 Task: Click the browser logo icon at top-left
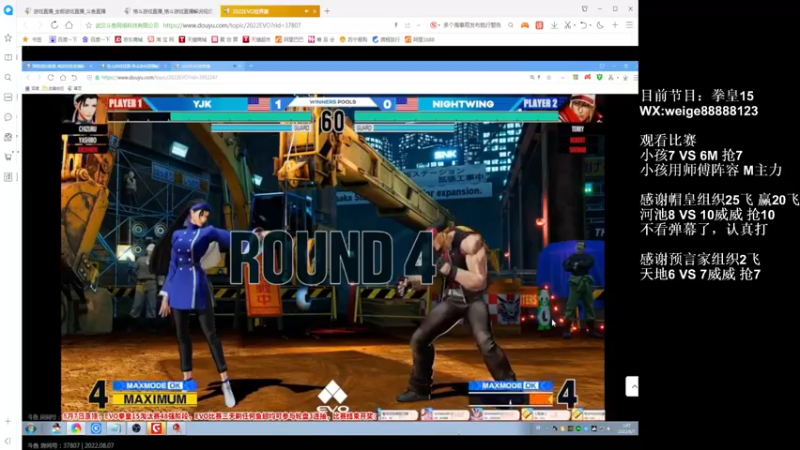coord(8,10)
